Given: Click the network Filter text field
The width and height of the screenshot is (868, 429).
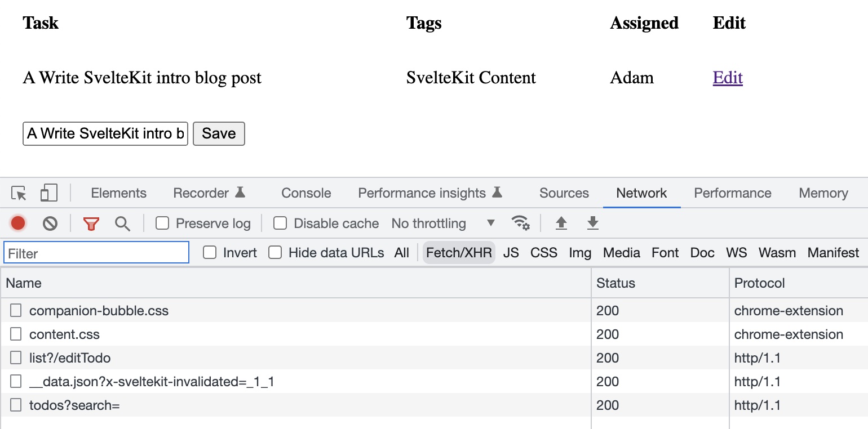Looking at the screenshot, I should [96, 253].
